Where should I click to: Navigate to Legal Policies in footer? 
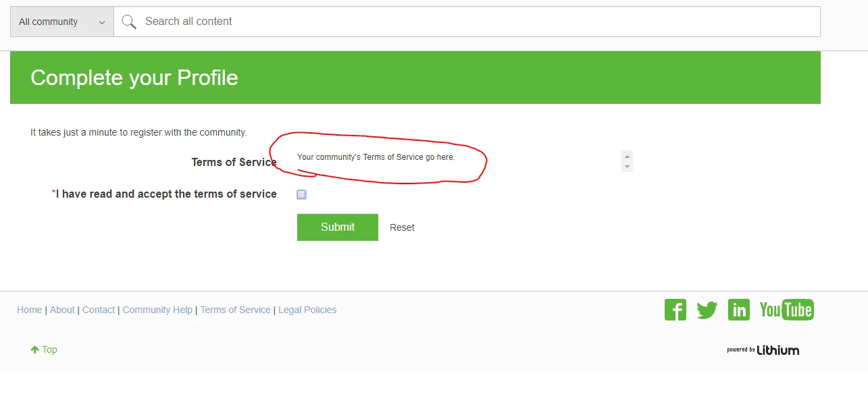(307, 310)
